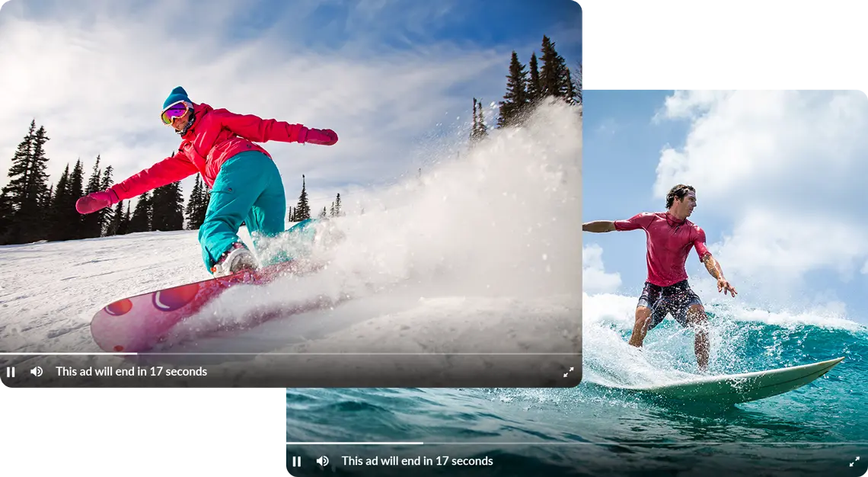The height and width of the screenshot is (477, 868).
Task: Pause the snowboarder video ad
Action: click(x=11, y=372)
